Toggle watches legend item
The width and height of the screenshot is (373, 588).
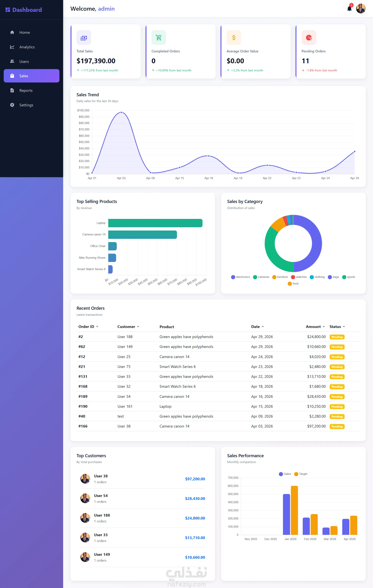pyautogui.click(x=299, y=277)
